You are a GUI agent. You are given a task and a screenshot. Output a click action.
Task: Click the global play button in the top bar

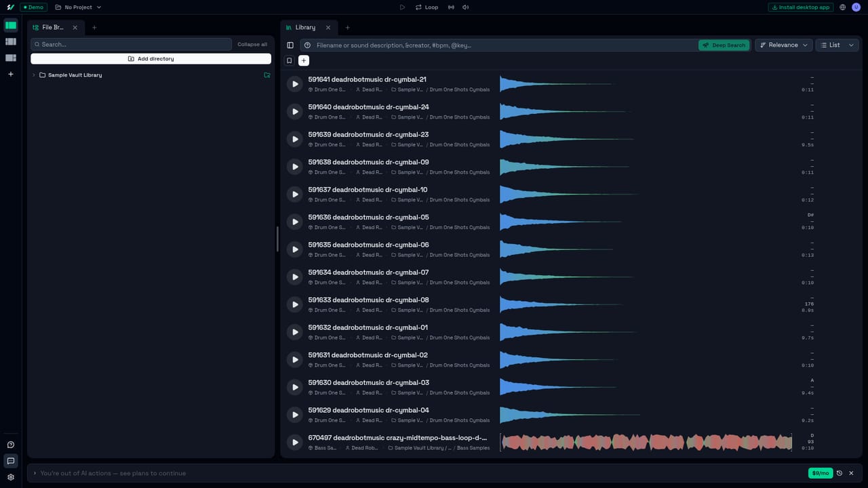(402, 7)
